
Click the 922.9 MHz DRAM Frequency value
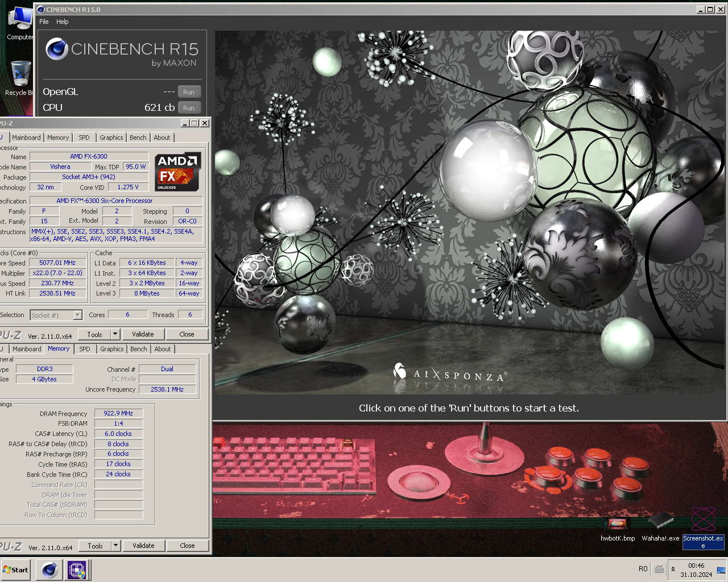coord(118,413)
